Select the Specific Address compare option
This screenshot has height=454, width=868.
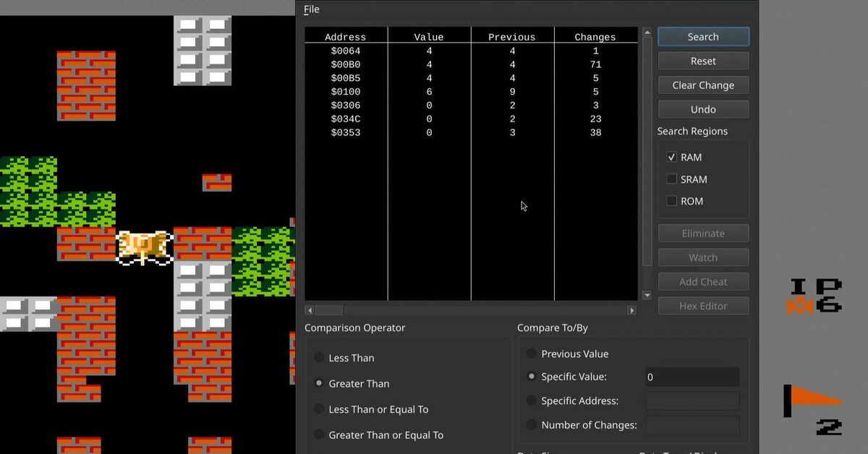(532, 401)
